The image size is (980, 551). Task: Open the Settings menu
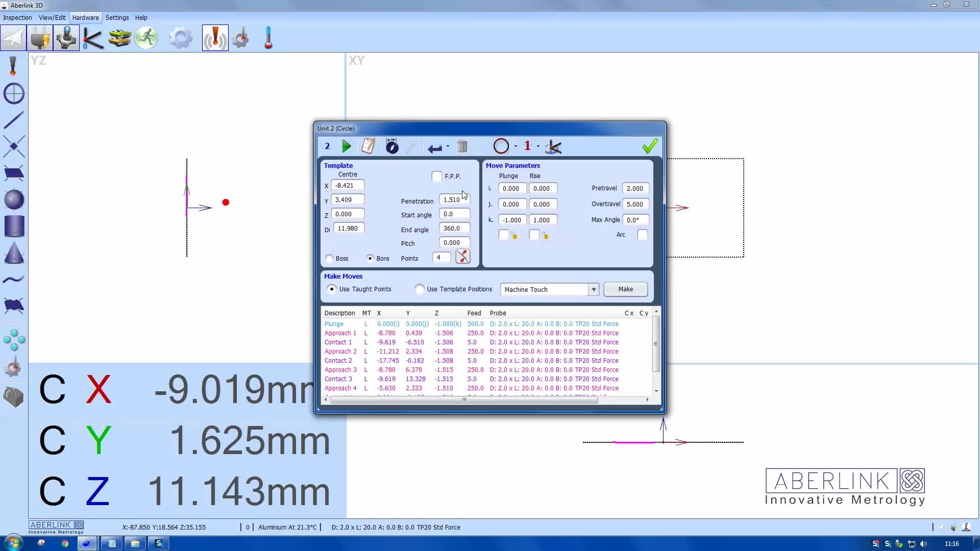click(117, 17)
